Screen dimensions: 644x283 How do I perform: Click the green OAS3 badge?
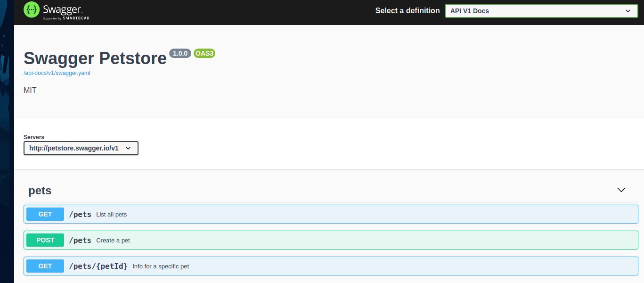coord(204,53)
